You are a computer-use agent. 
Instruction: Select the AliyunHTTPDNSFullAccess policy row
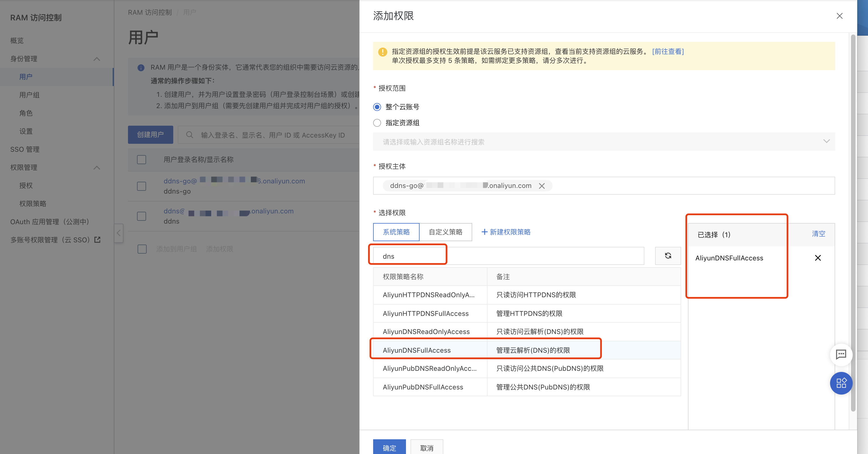pos(527,314)
